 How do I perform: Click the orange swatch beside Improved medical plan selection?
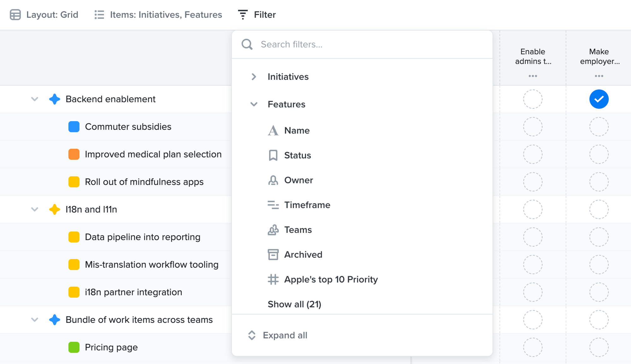coord(74,154)
